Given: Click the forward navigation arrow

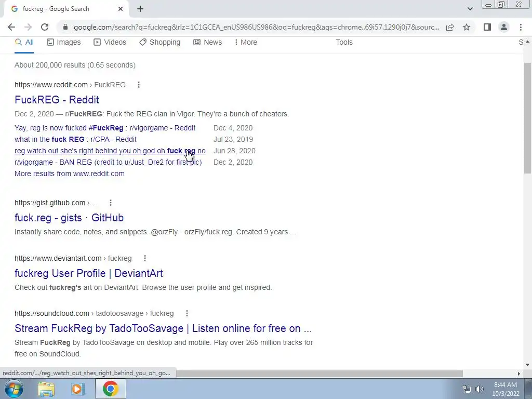Looking at the screenshot, I should pyautogui.click(x=28, y=27).
